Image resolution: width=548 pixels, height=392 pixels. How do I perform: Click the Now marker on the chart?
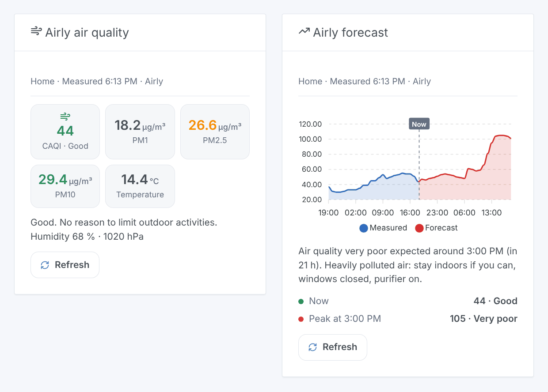(x=419, y=124)
